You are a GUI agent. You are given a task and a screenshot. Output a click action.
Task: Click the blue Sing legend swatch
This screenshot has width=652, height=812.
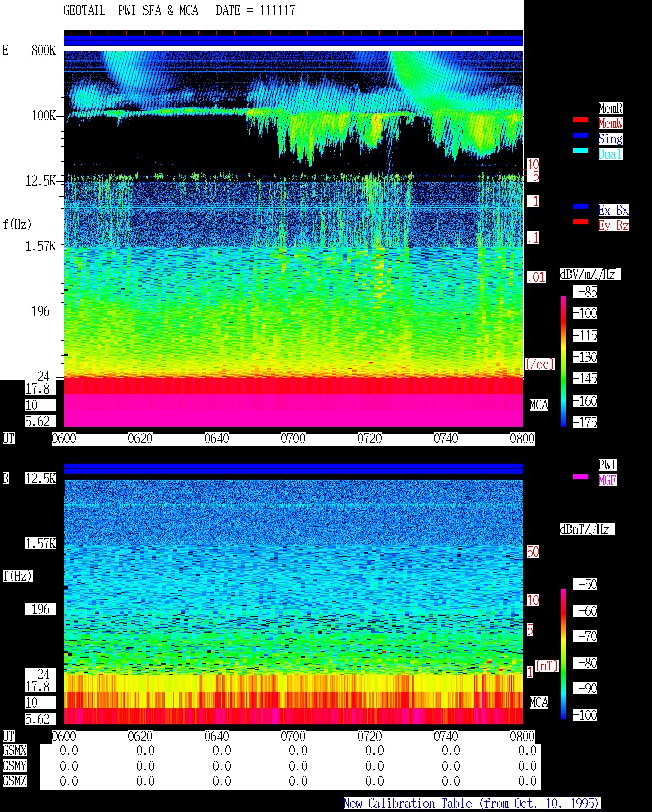581,135
